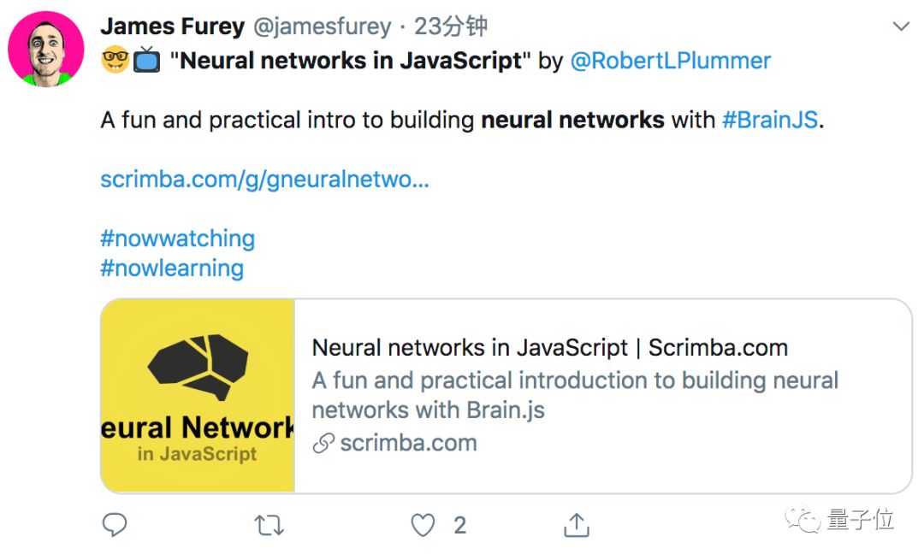Open the yellow brain logo thumbnail
The height and width of the screenshot is (560, 924).
pos(198,396)
